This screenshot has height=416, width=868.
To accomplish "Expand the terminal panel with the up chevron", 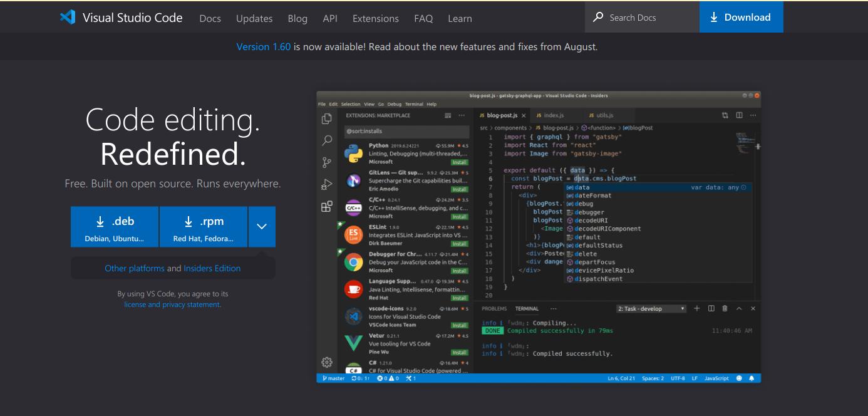I will pyautogui.click(x=739, y=308).
